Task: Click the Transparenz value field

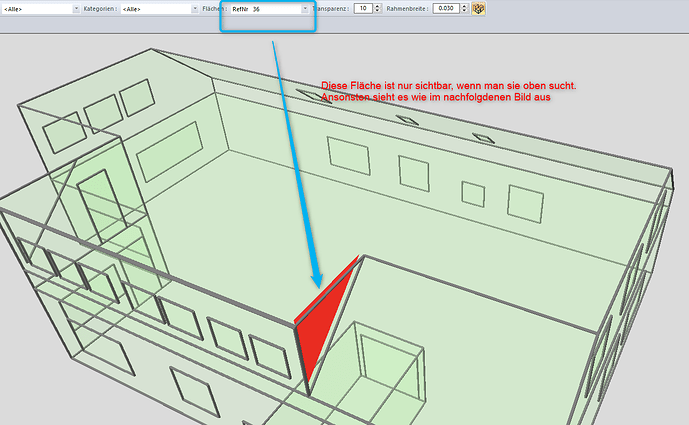Action: coord(361,8)
